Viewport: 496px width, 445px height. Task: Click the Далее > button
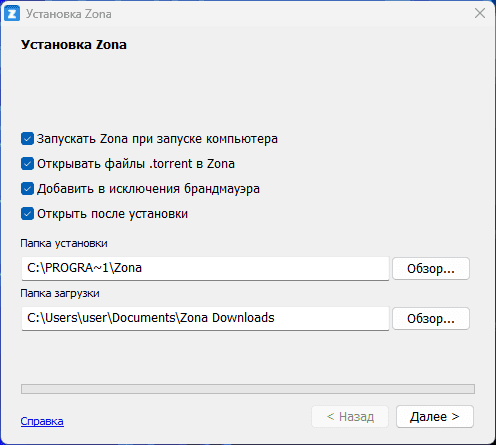coord(435,416)
